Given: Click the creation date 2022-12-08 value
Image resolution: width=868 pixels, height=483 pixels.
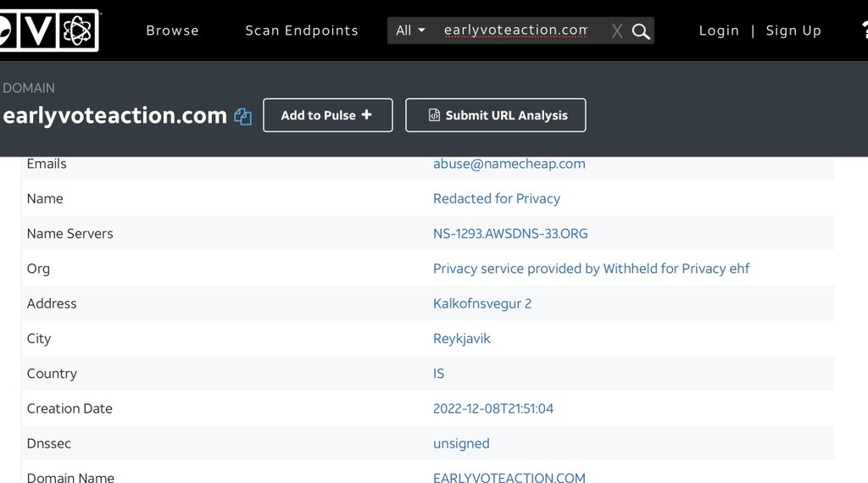Looking at the screenshot, I should click(x=493, y=408).
